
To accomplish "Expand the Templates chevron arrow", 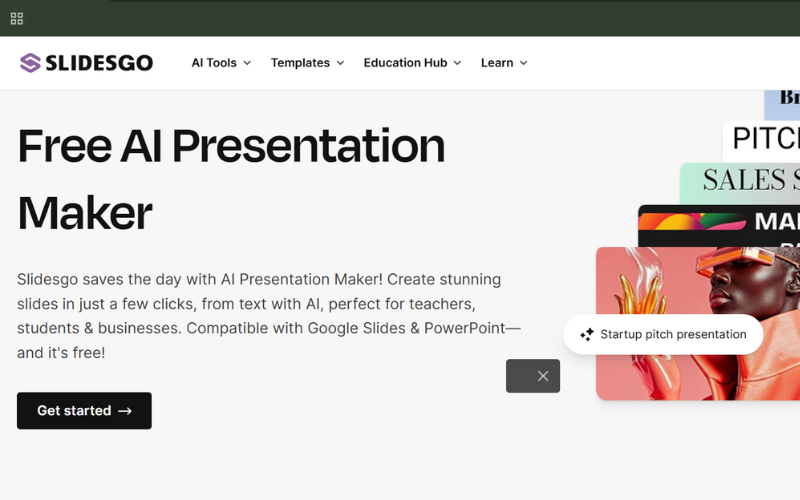I will 340,63.
